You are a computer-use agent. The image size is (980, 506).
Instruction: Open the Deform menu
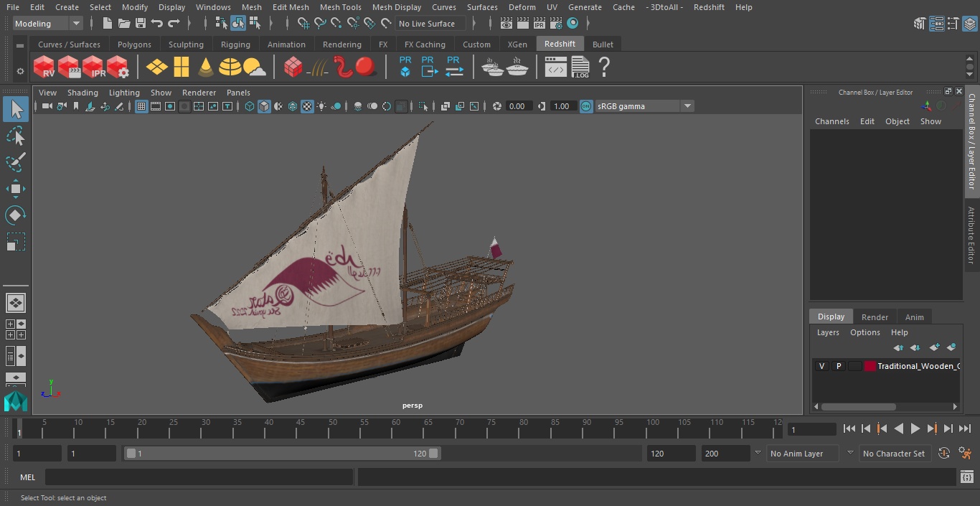(x=522, y=7)
